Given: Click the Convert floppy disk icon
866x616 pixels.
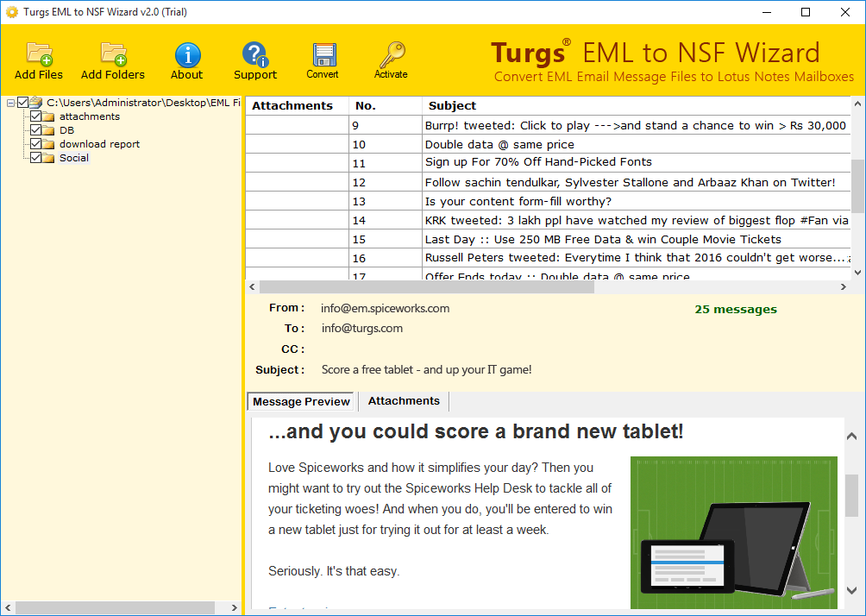Looking at the screenshot, I should click(323, 54).
